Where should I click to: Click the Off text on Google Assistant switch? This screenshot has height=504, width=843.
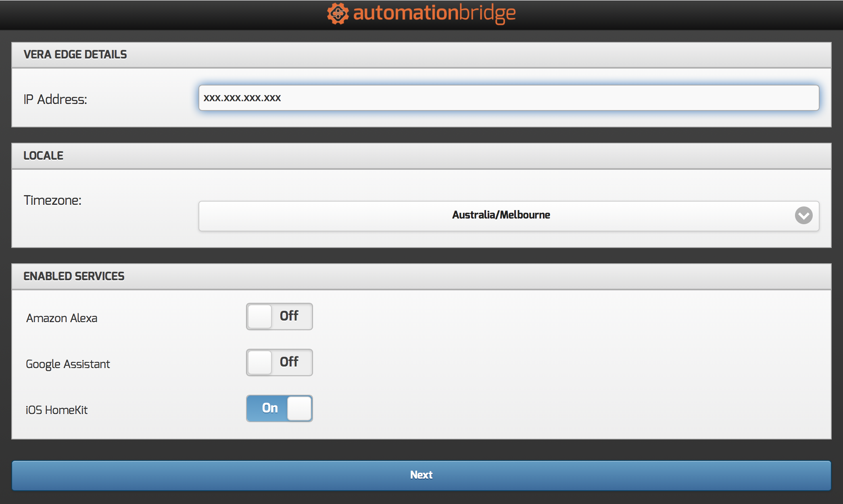click(x=289, y=362)
